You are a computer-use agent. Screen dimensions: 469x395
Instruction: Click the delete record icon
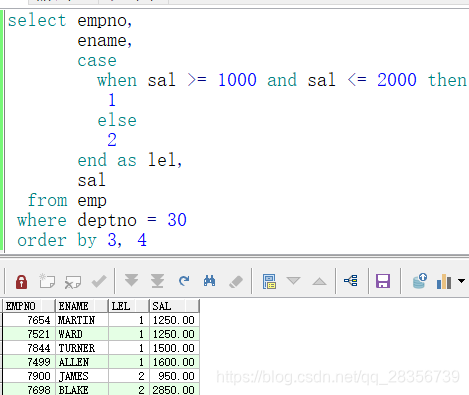(73, 282)
